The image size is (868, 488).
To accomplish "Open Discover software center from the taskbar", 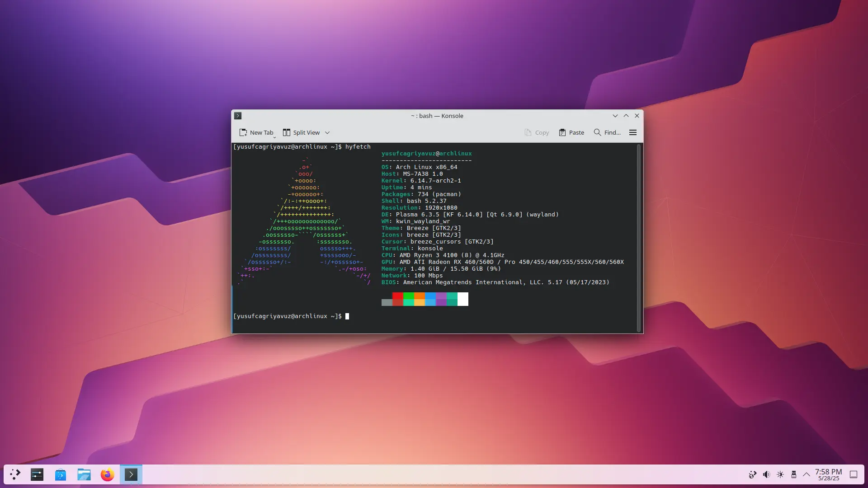I will coord(61,474).
